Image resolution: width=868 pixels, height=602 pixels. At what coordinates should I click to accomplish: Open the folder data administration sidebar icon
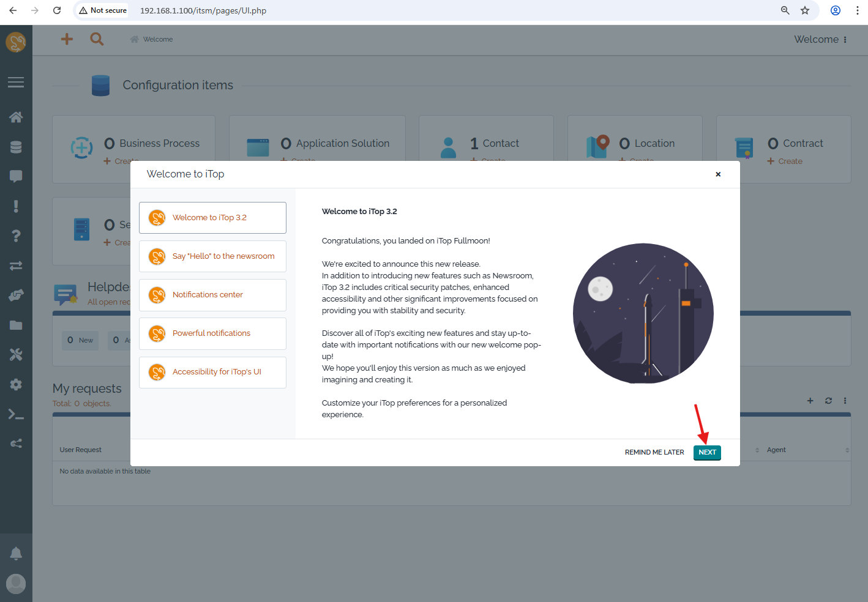point(16,325)
